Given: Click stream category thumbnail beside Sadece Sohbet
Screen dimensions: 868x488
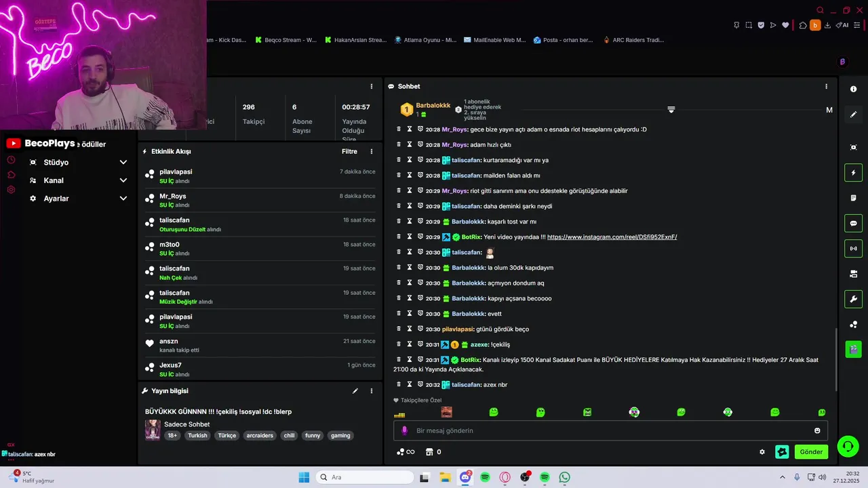Looking at the screenshot, I should coord(153,430).
